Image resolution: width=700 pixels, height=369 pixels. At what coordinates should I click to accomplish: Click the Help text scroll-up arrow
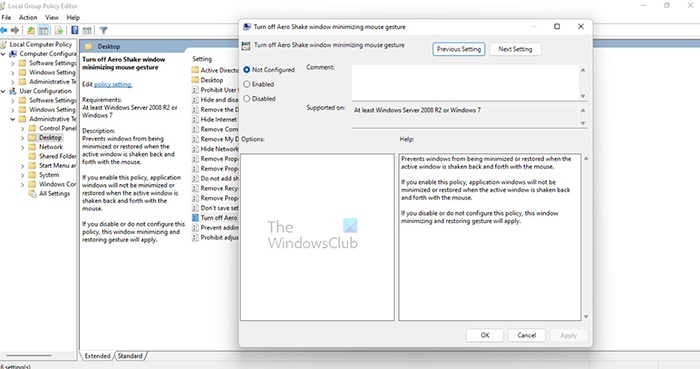point(586,158)
